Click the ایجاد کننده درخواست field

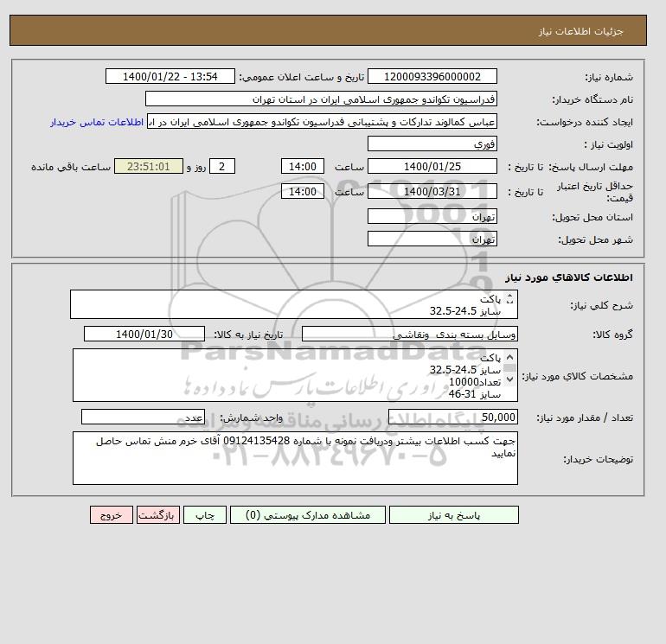(x=322, y=122)
